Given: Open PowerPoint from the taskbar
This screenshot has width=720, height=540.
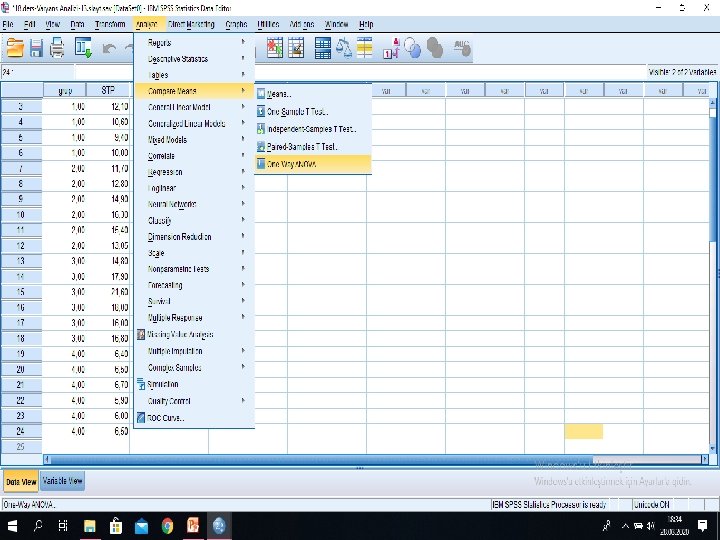Looking at the screenshot, I should [193, 526].
